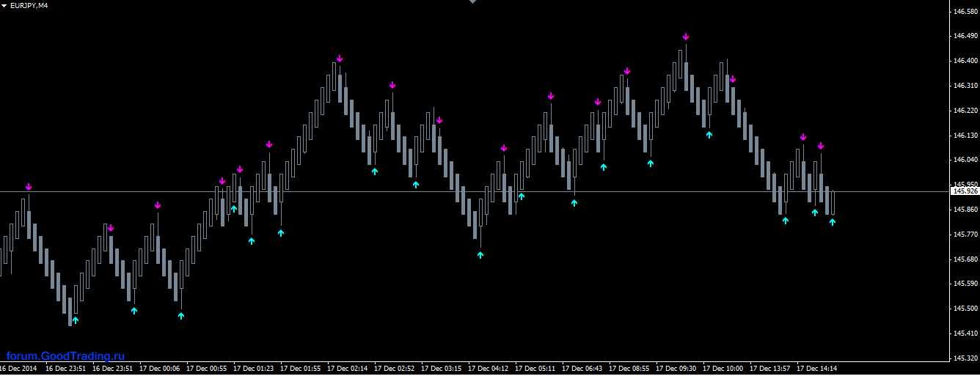Click the 17 Dec 05:11 time label
This screenshot has width=980, height=376.
(535, 369)
